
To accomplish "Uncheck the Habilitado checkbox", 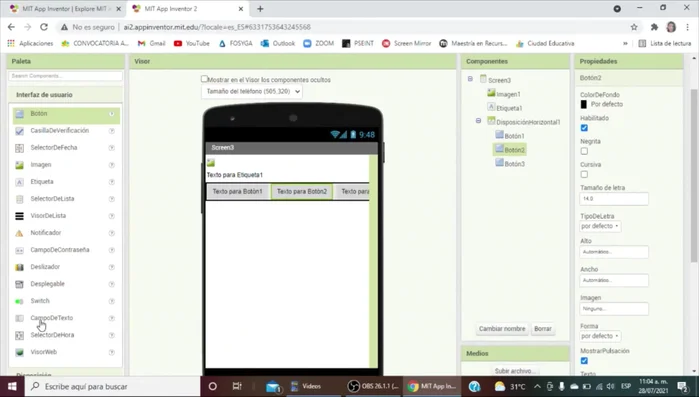I will pos(584,128).
